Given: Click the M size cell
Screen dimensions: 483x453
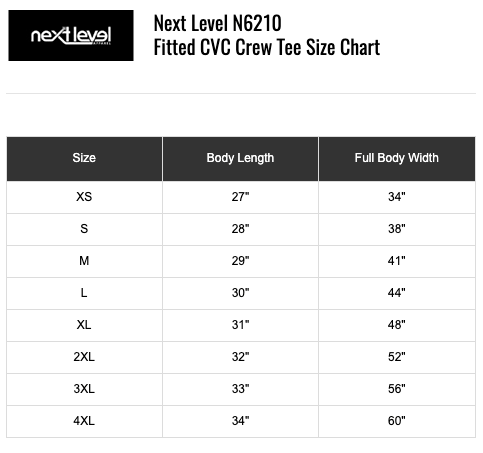Looking at the screenshot, I should [84, 261].
